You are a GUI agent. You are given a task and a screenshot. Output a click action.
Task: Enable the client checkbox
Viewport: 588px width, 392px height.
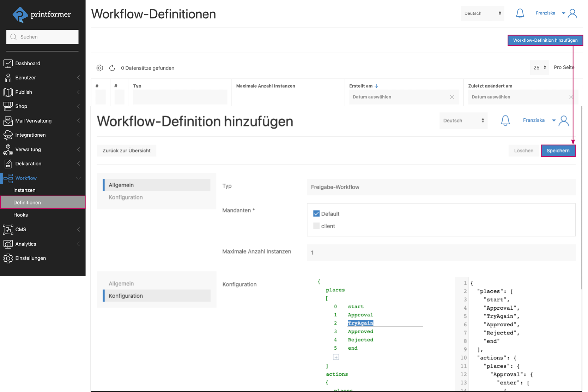pos(316,226)
